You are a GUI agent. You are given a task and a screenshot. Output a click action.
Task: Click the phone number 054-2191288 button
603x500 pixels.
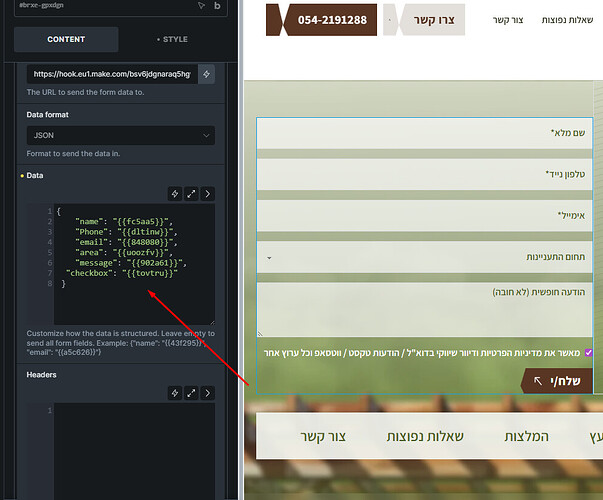pos(321,20)
